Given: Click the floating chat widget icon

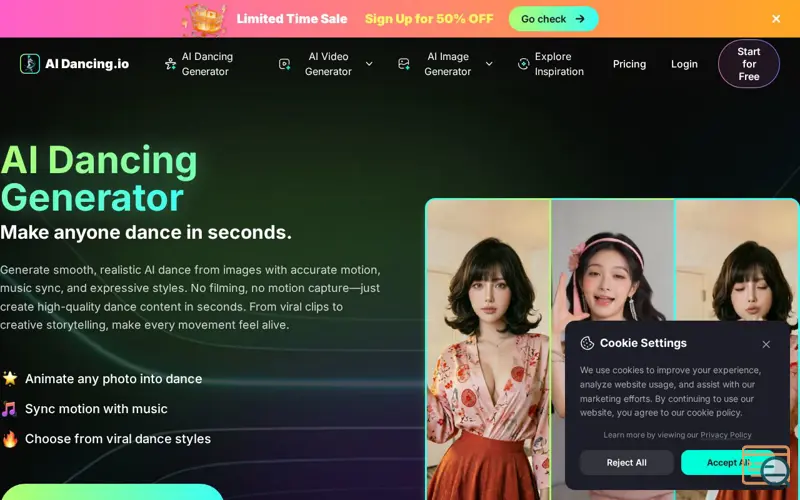Looking at the screenshot, I should click(766, 465).
